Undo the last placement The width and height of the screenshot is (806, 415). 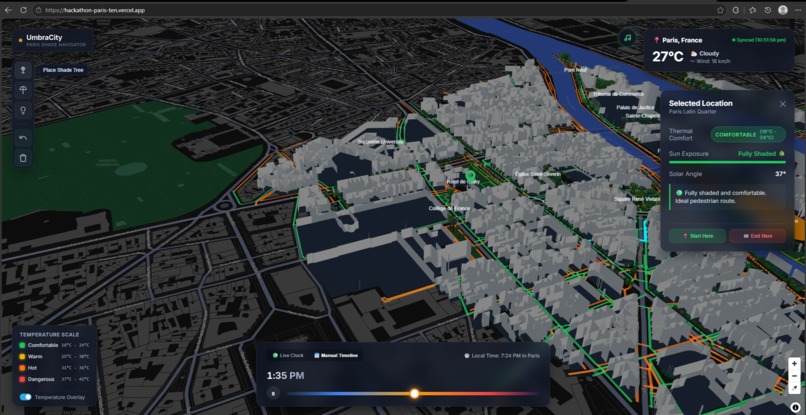[x=23, y=138]
